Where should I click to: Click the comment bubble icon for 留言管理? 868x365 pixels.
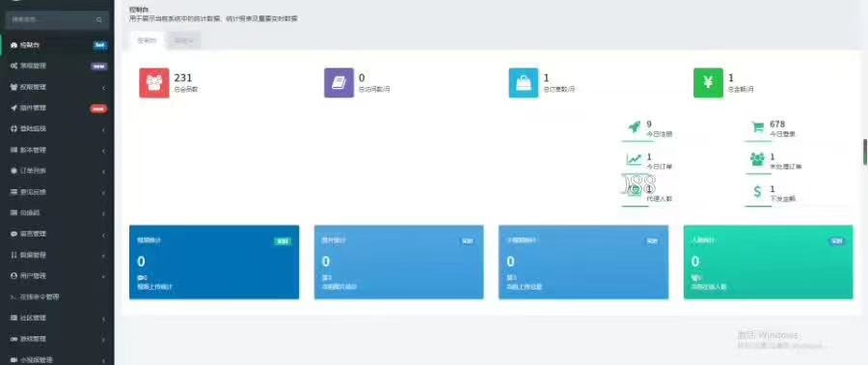14,235
